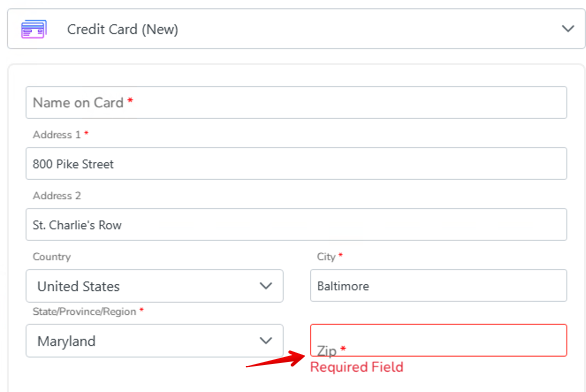Click the Required Field error message
This screenshot has height=392, width=586.
[357, 367]
